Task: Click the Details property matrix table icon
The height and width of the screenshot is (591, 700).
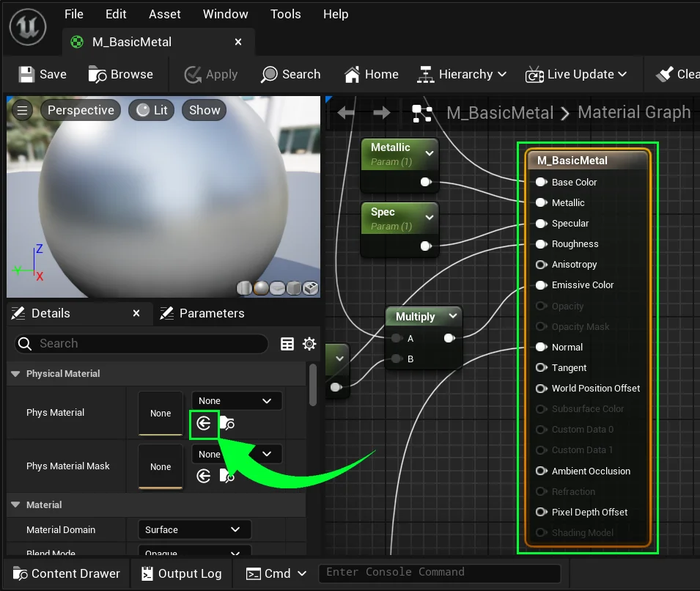Action: (287, 344)
